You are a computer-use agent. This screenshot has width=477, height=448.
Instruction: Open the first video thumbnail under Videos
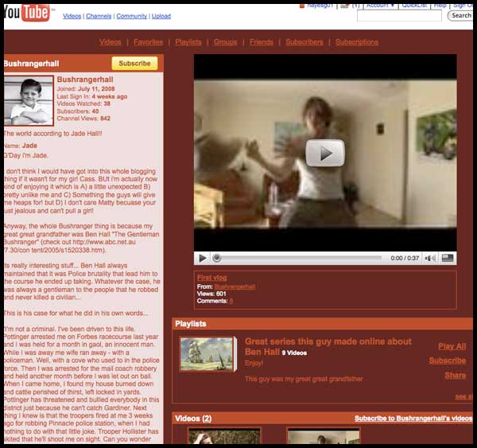[x=225, y=437]
